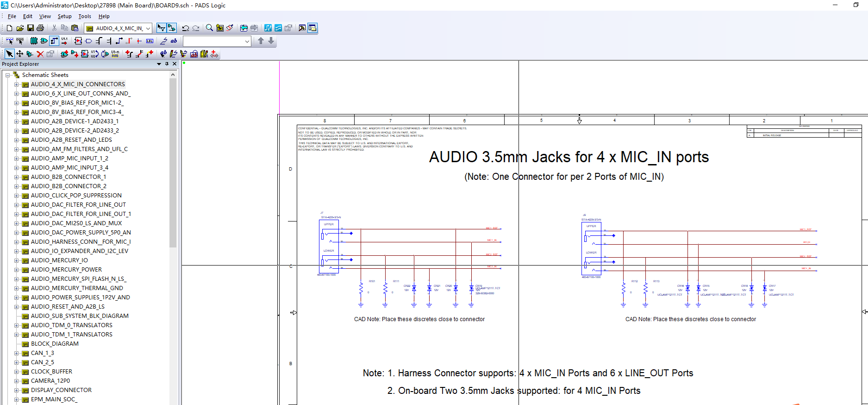
Task: Toggle the Project Explorer toolbar icon
Action: pos(312,28)
